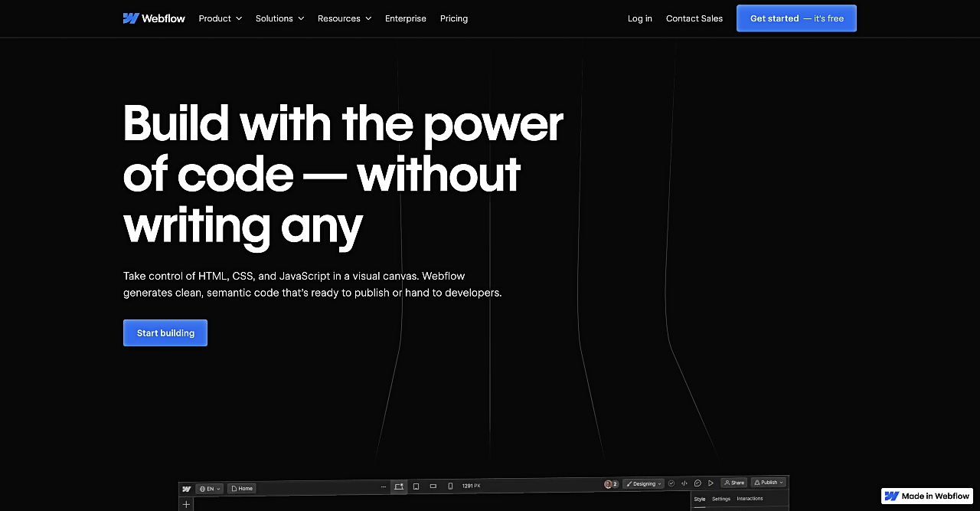980x511 pixels.
Task: Open the Publish dropdown button
Action: (x=769, y=482)
